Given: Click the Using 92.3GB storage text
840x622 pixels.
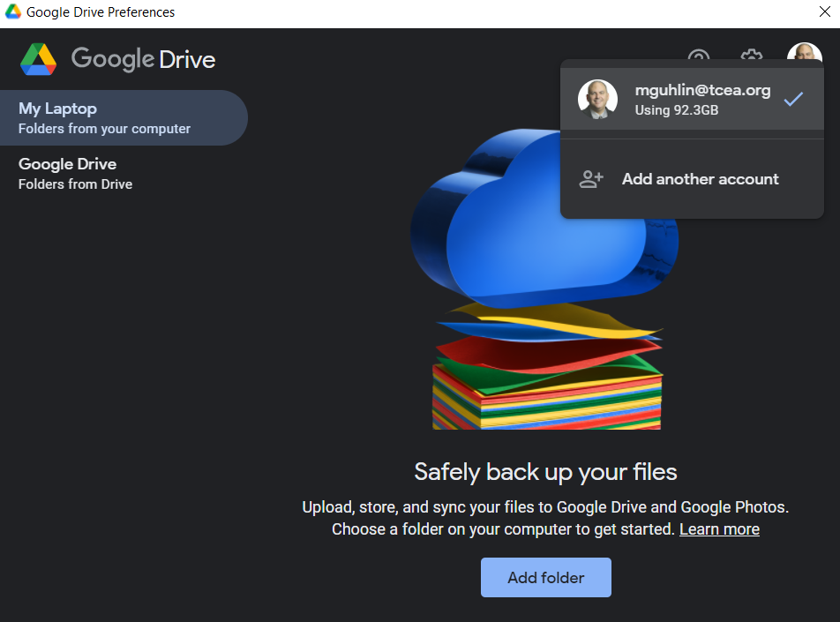Looking at the screenshot, I should point(677,110).
